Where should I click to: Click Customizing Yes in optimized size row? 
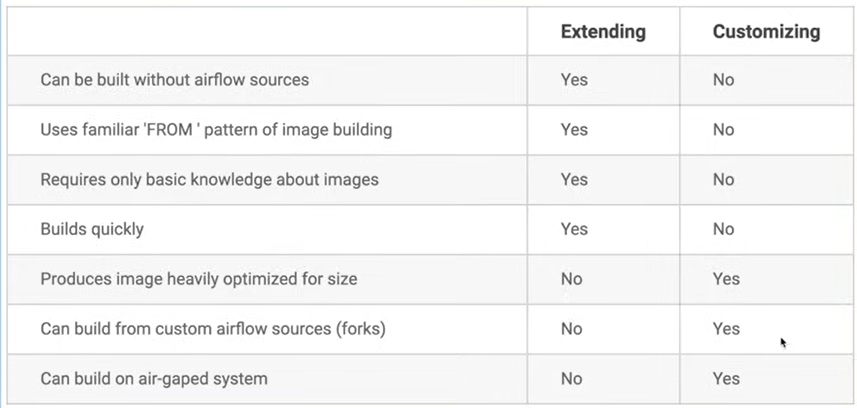coord(726,279)
